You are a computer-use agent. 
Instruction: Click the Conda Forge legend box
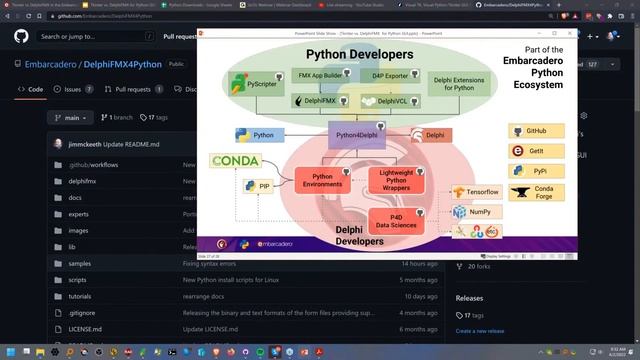(x=536, y=192)
